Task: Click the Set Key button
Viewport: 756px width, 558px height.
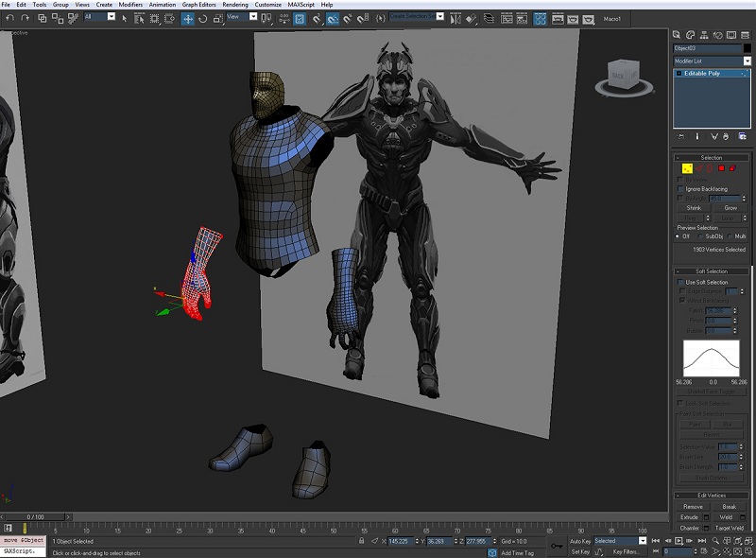Action: [x=580, y=551]
